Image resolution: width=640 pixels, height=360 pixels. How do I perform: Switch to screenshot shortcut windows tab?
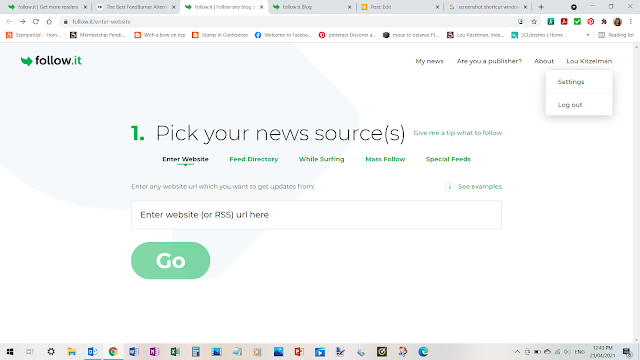487,7
